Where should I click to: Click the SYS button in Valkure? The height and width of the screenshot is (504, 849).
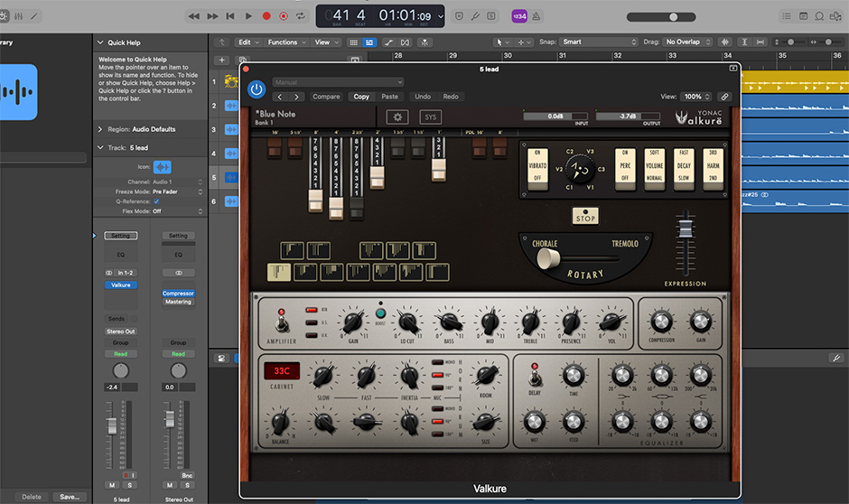click(x=431, y=117)
